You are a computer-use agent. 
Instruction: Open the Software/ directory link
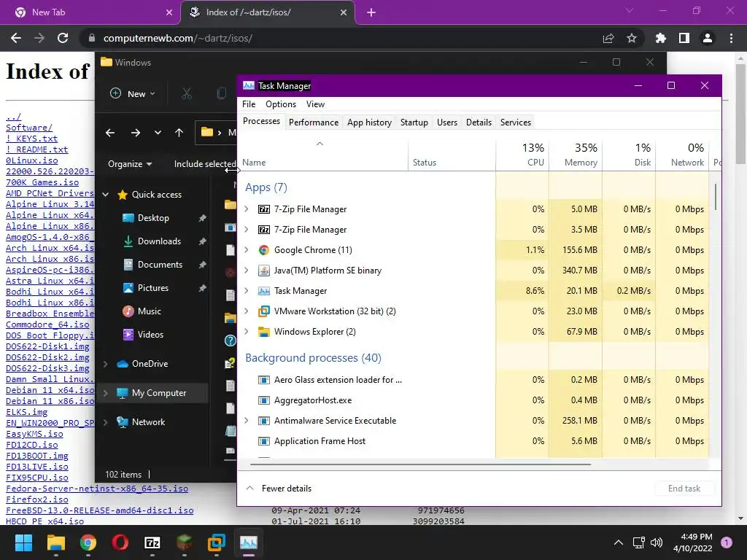point(29,128)
